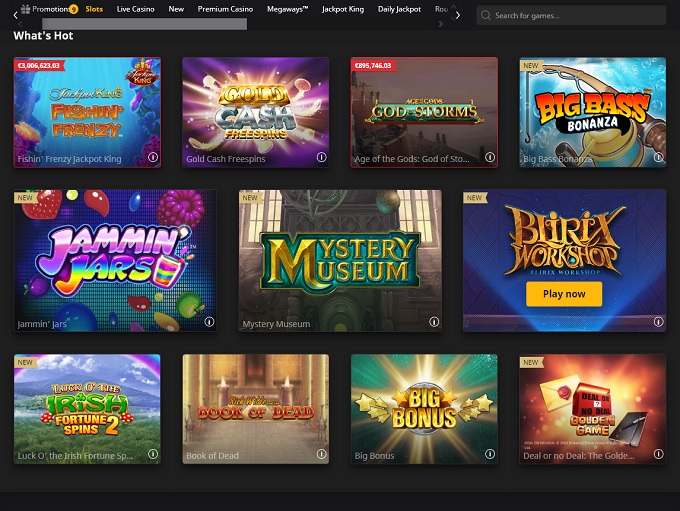Open Big Bass Bonanza info icon
This screenshot has width=680, height=511.
pyautogui.click(x=658, y=157)
